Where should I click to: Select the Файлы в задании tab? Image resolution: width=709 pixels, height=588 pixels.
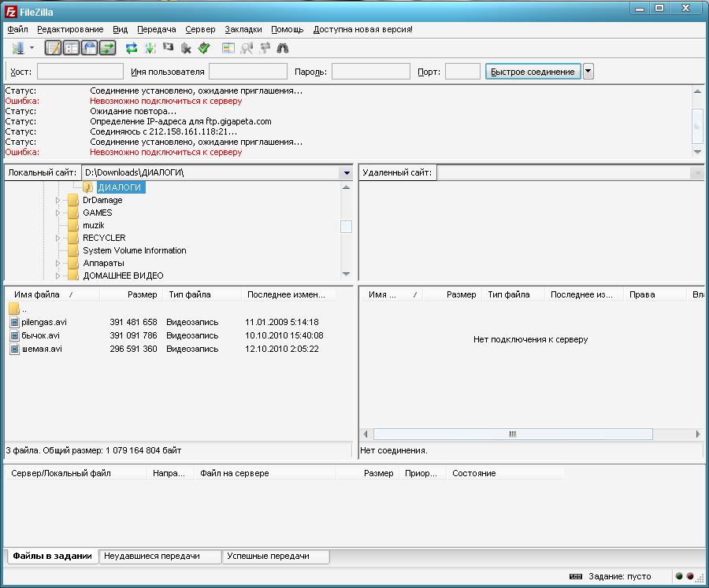coord(53,557)
